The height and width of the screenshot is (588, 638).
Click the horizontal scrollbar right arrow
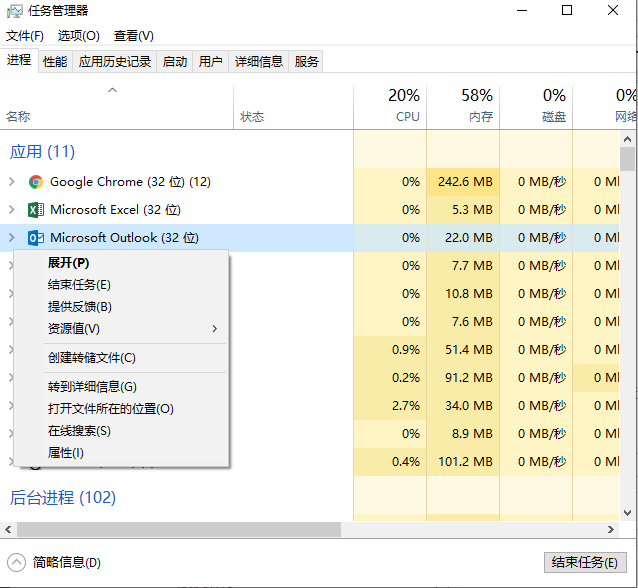611,529
